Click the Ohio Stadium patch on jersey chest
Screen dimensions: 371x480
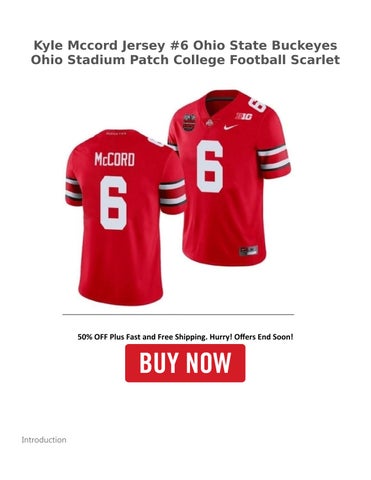tap(189, 122)
